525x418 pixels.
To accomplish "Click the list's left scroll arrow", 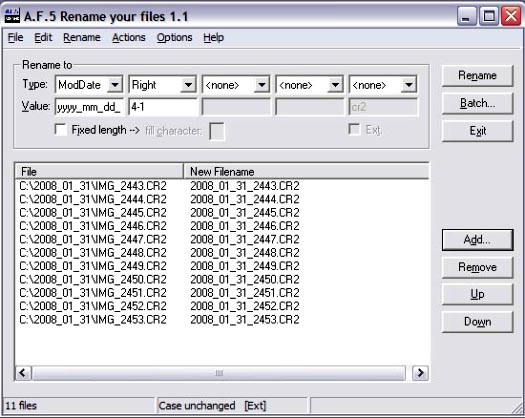I will click(x=23, y=373).
